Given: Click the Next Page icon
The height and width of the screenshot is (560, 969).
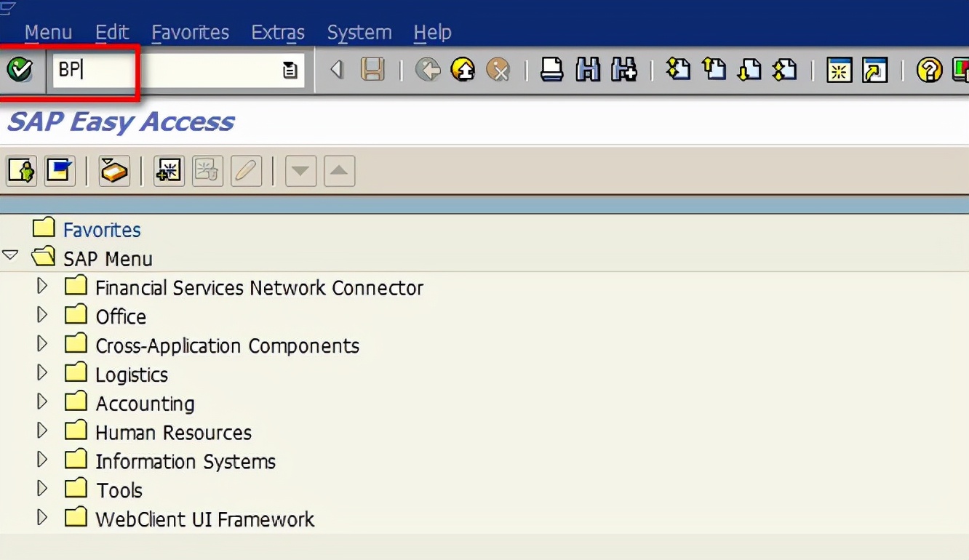Looking at the screenshot, I should 749,70.
